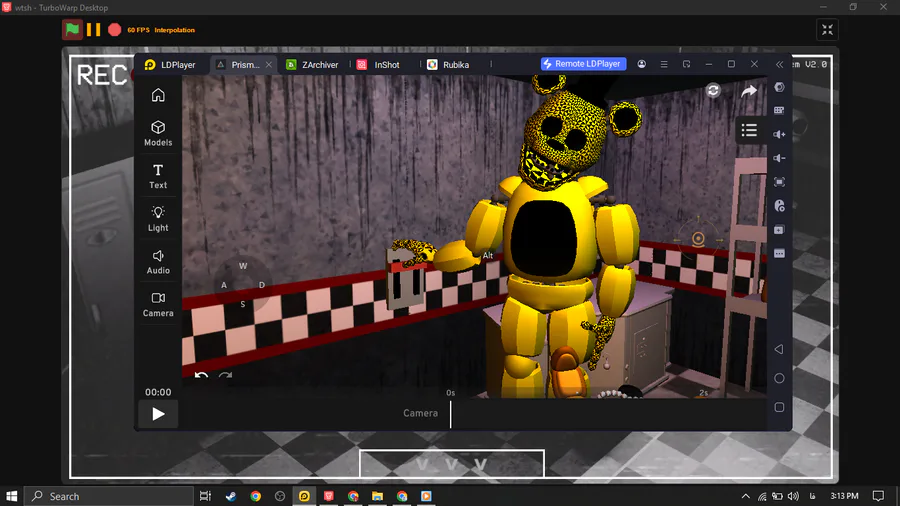Image resolution: width=900 pixels, height=506 pixels.
Task: Open the scene object list panel
Action: point(749,130)
